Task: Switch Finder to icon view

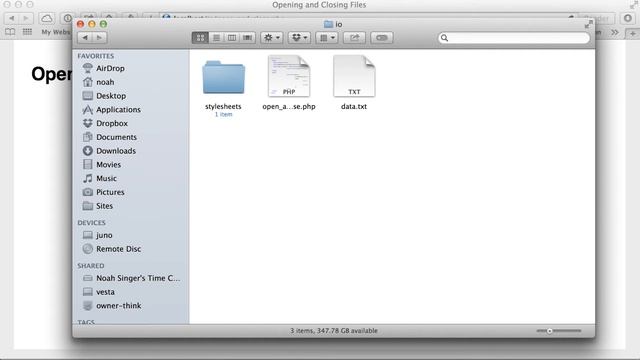Action: [200, 38]
